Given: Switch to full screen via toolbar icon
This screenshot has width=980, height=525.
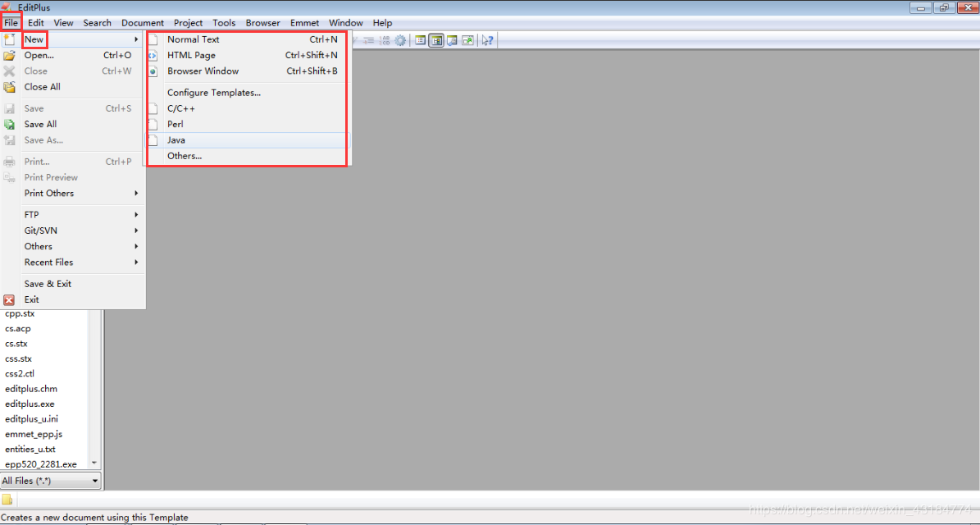Looking at the screenshot, I should [x=467, y=41].
